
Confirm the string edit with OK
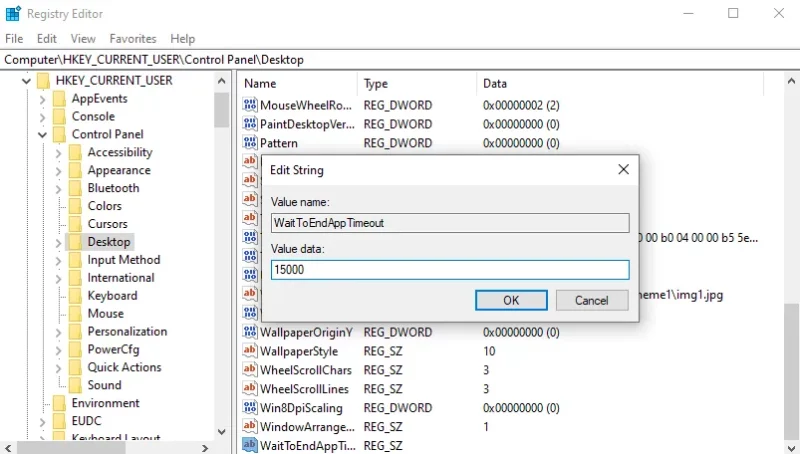[511, 300]
